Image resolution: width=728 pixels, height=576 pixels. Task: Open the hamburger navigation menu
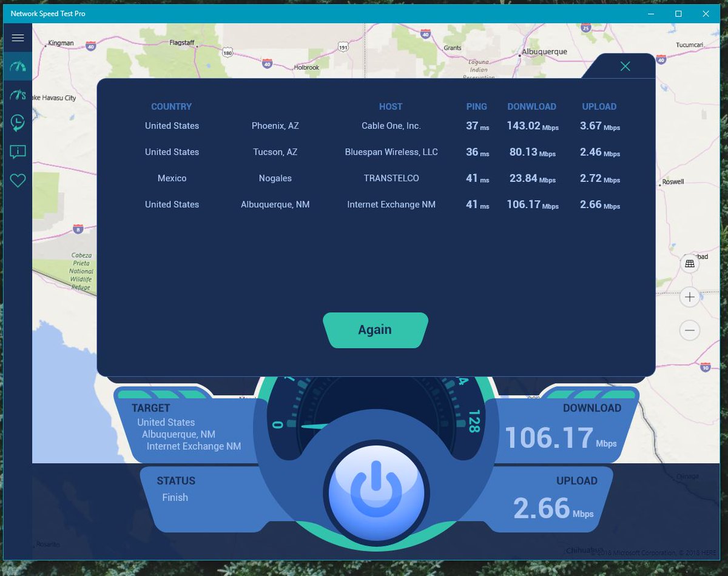tap(18, 38)
